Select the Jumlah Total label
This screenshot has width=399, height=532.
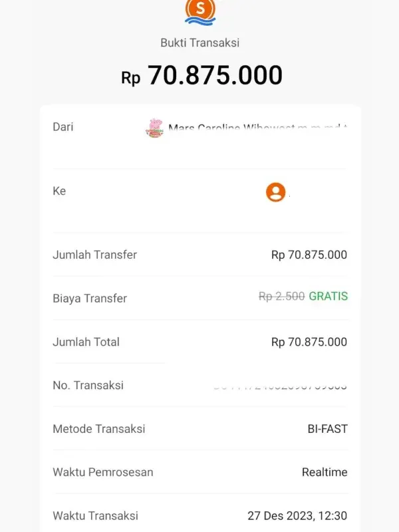point(86,342)
